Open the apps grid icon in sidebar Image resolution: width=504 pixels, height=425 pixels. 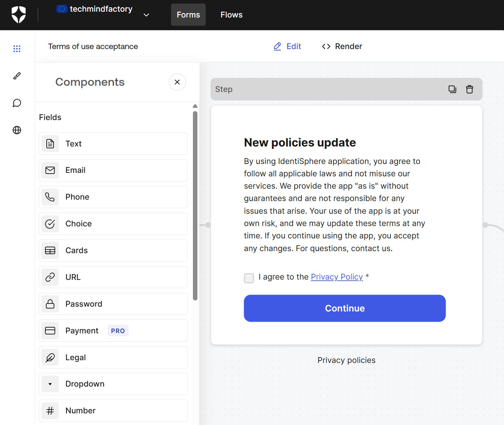[17, 49]
